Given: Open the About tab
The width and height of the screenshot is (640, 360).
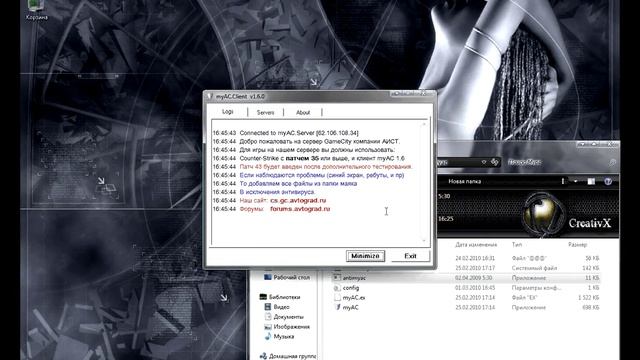Looking at the screenshot, I should click(303, 112).
